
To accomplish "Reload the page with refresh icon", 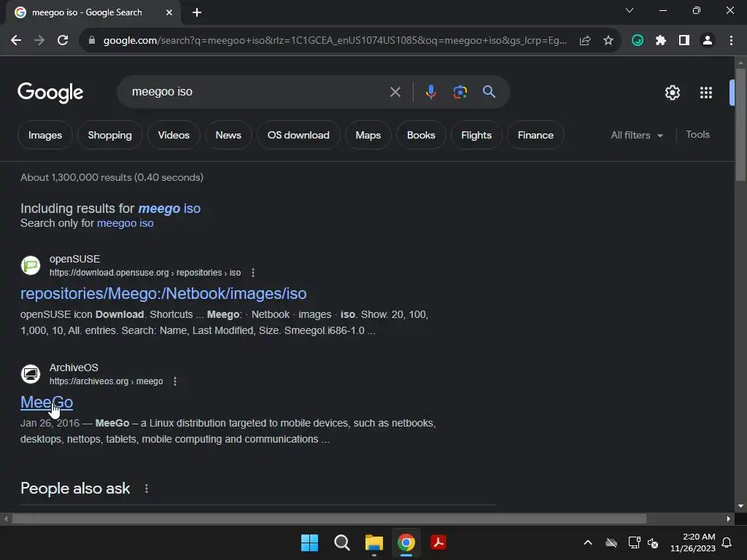I will tap(63, 41).
